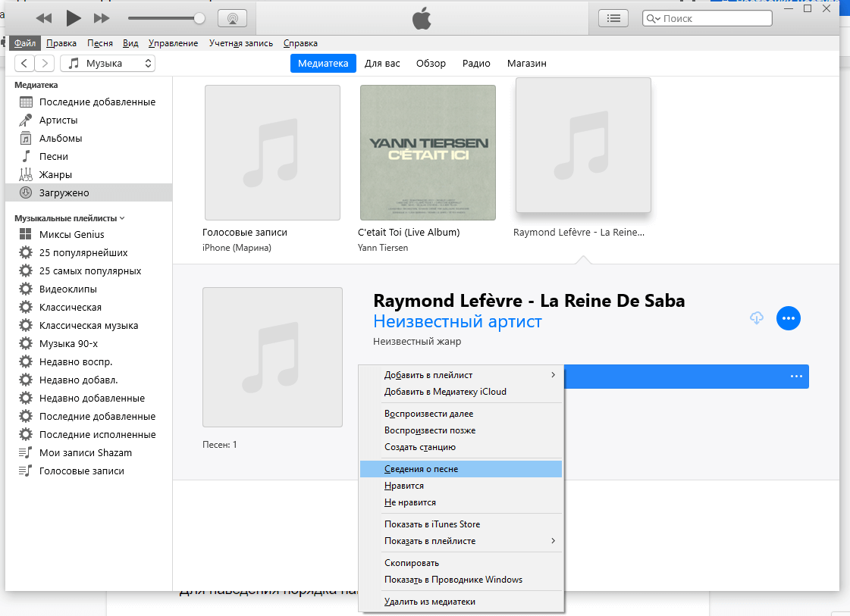Click the Голосовые записи playlist icon in sidebar
850x616 pixels.
pyautogui.click(x=26, y=471)
